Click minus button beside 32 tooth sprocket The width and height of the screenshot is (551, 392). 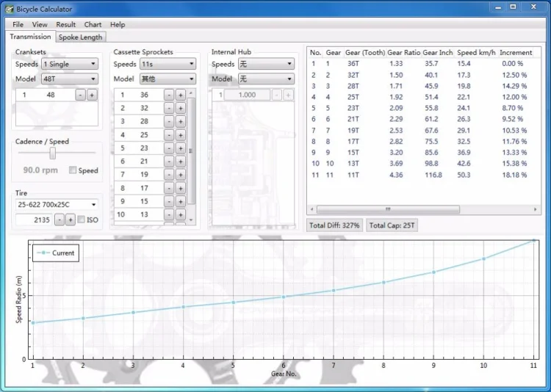(x=169, y=109)
